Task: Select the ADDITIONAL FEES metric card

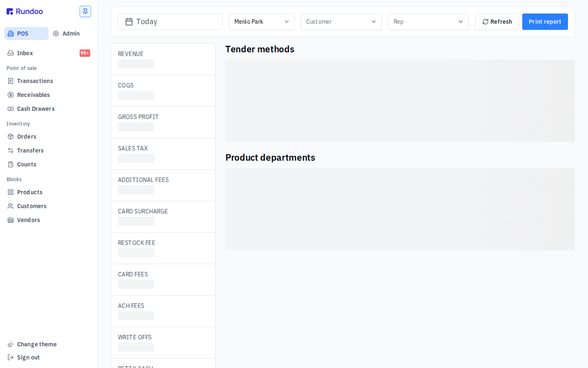Action: click(x=163, y=185)
